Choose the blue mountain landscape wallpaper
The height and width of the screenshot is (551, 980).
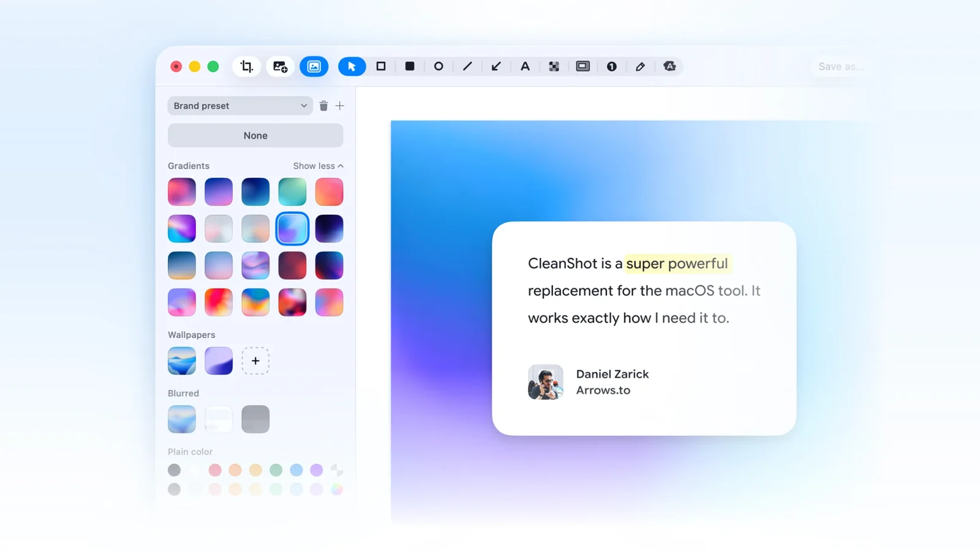tap(182, 361)
